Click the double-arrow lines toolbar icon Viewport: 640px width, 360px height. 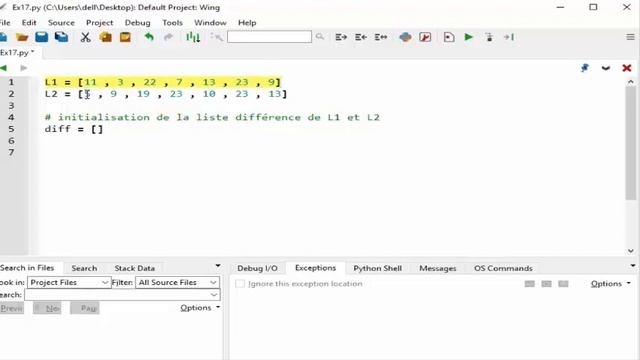click(381, 37)
